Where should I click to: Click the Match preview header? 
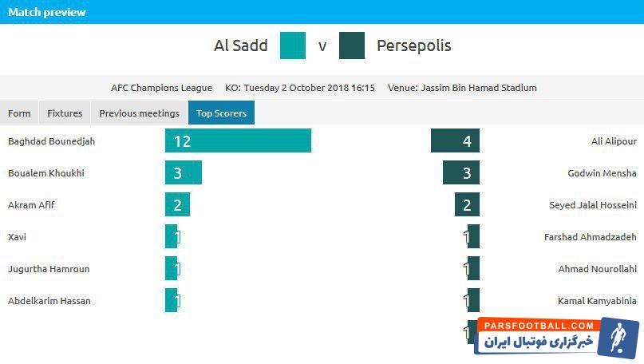[x=47, y=12]
